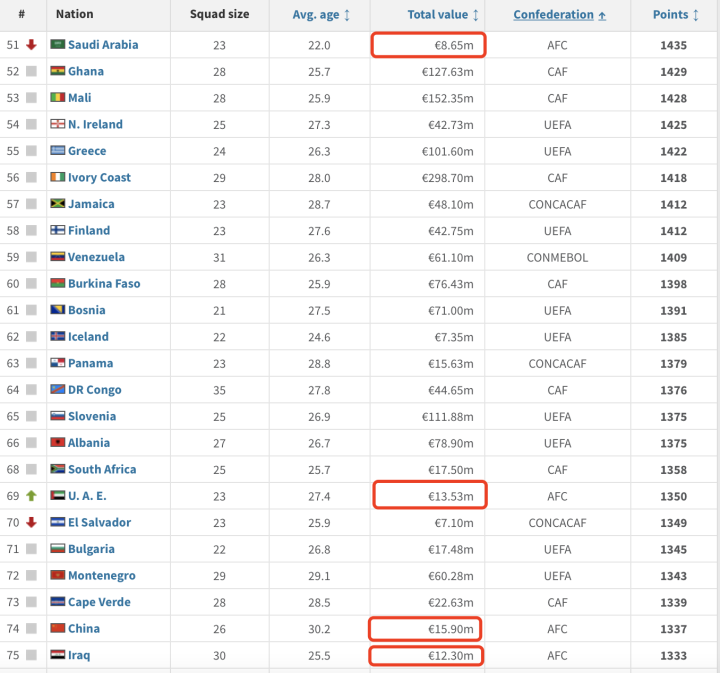Open the Ivory Coast team link
The height and width of the screenshot is (673, 720).
(x=99, y=178)
